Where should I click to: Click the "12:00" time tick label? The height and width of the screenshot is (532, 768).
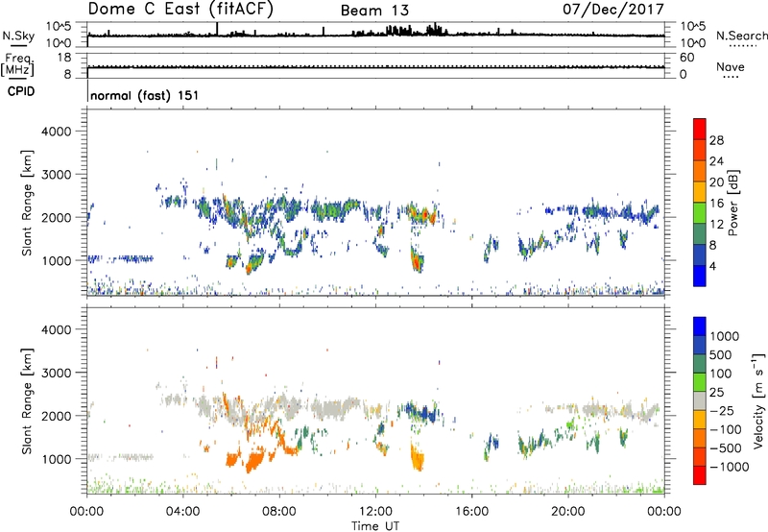(x=375, y=512)
